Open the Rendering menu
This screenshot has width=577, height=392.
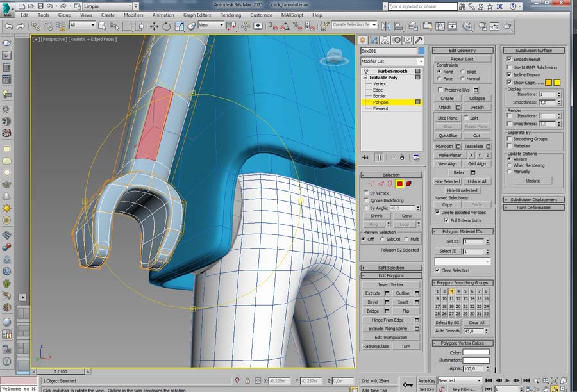(230, 15)
